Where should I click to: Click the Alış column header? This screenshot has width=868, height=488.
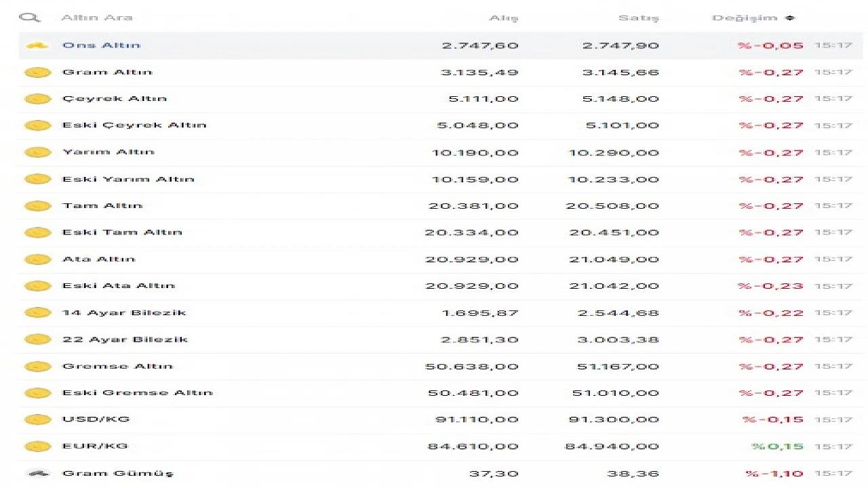[504, 18]
